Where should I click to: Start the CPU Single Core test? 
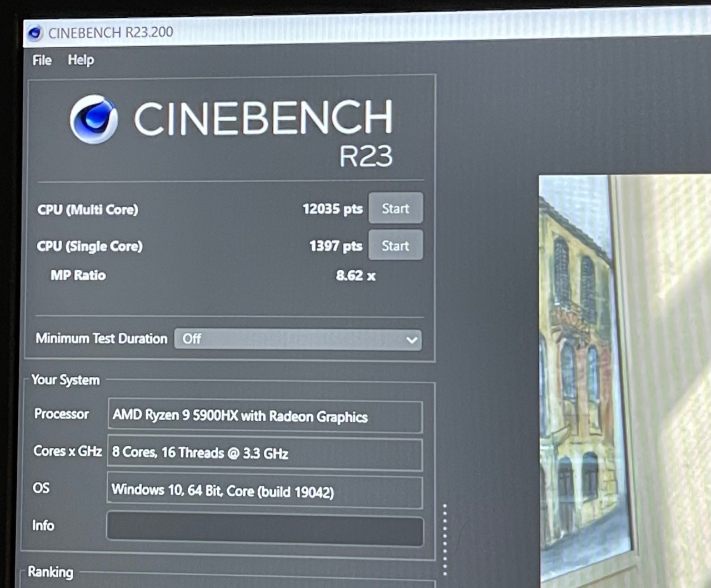click(x=395, y=246)
